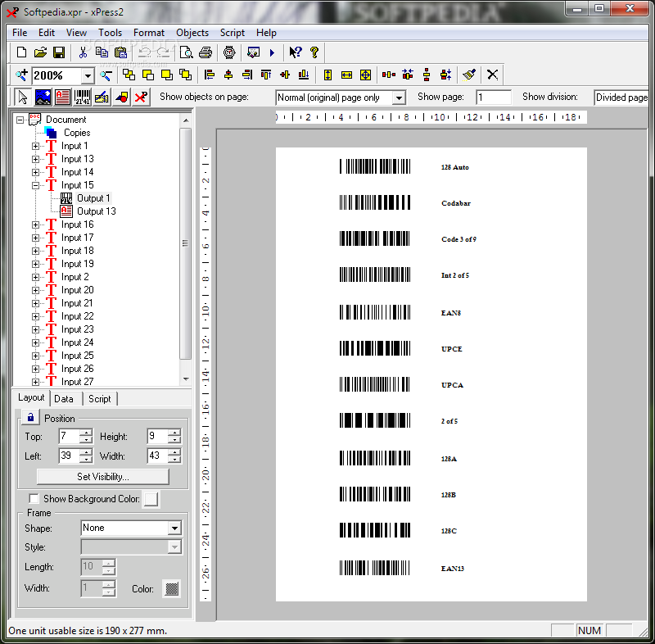Select Output 1 in the tree
This screenshot has width=655, height=644.
tap(93, 198)
